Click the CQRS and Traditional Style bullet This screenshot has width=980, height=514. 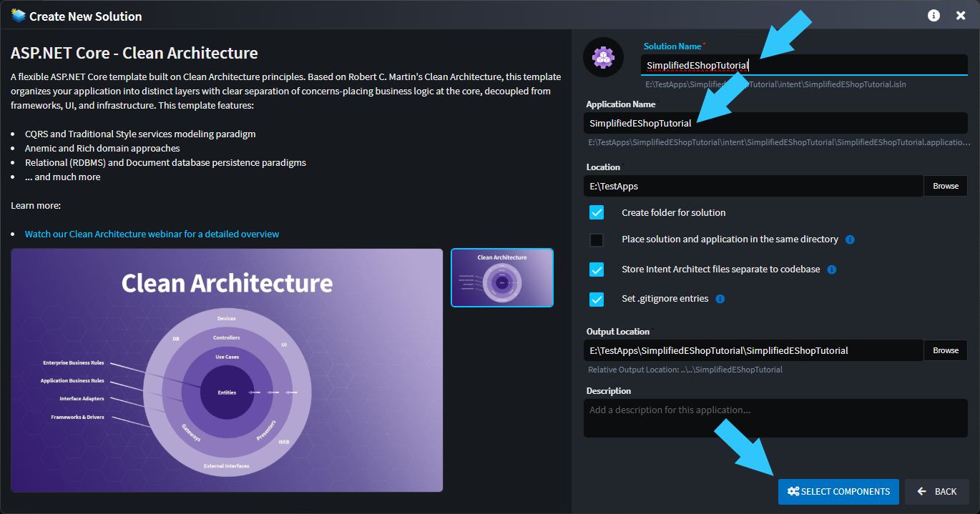(x=140, y=134)
